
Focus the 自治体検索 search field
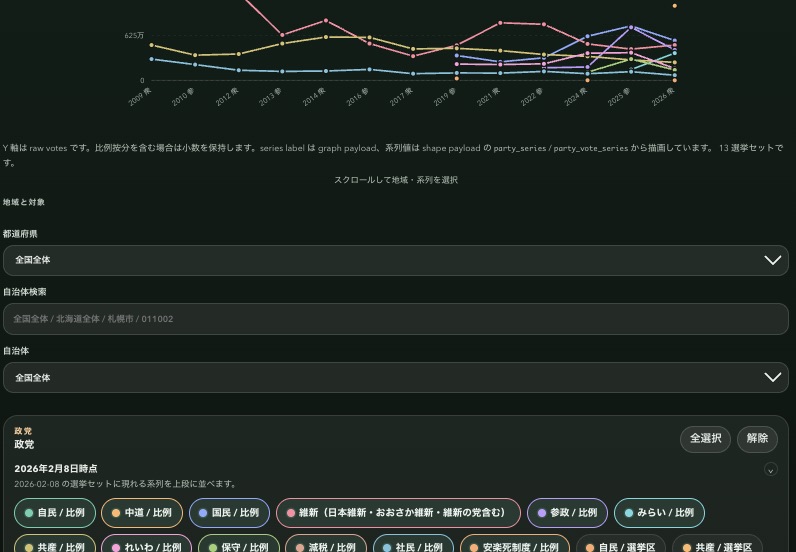[396, 319]
